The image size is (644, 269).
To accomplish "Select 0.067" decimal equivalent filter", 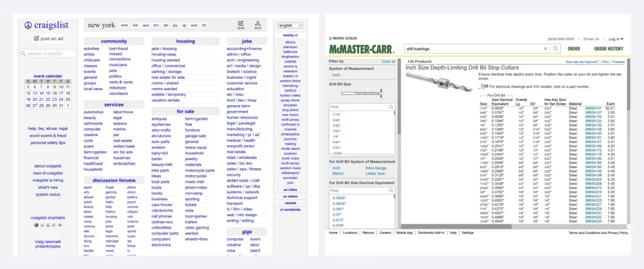I will (x=338, y=209).
